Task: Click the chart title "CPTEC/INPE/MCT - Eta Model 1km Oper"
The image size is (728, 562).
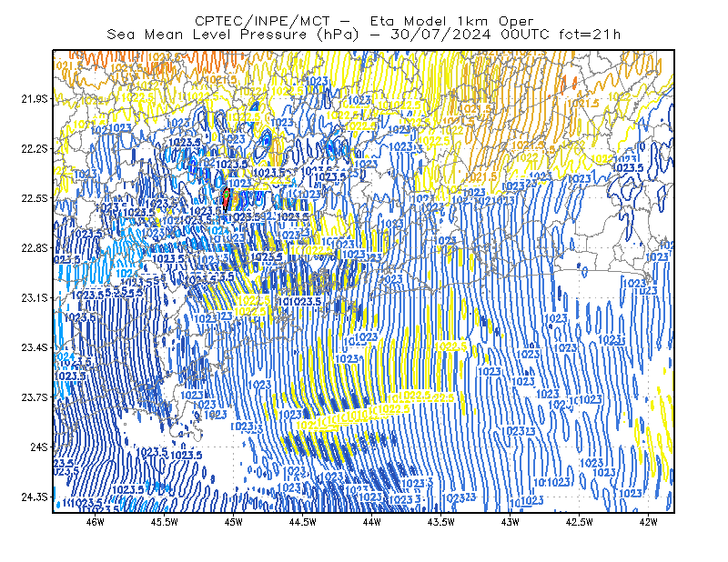Action: click(364, 21)
